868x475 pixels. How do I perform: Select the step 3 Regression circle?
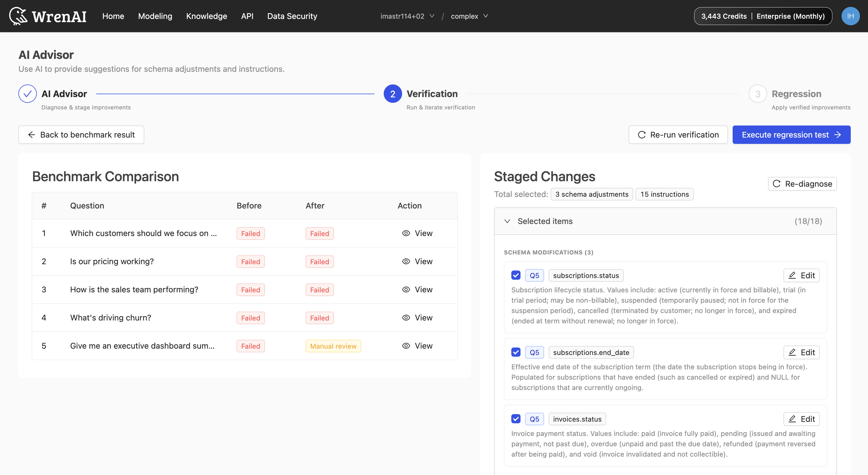[x=758, y=94]
